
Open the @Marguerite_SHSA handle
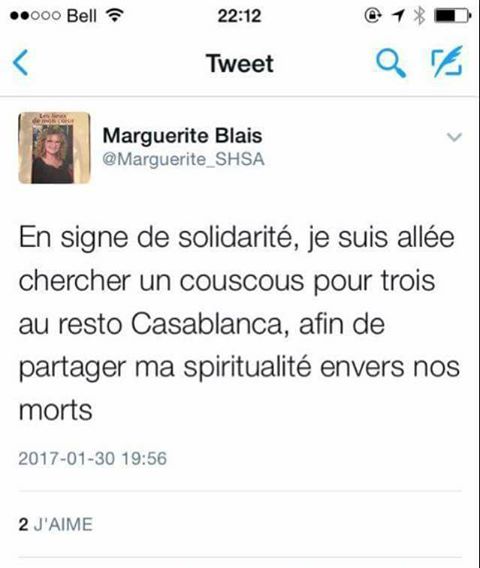pyautogui.click(x=183, y=159)
